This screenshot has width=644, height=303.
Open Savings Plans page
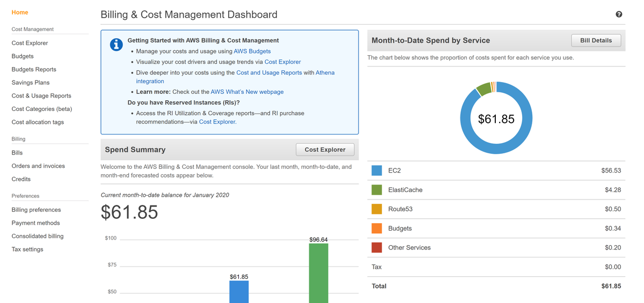click(x=31, y=83)
